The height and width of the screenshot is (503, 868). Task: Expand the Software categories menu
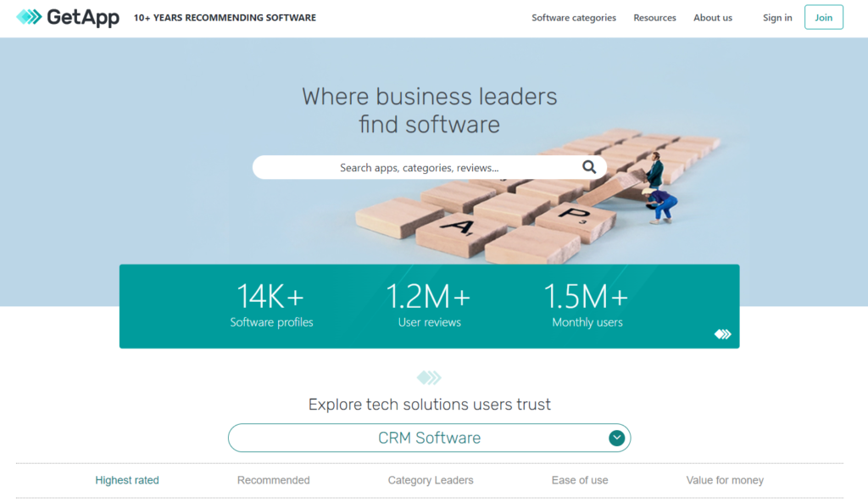point(574,17)
